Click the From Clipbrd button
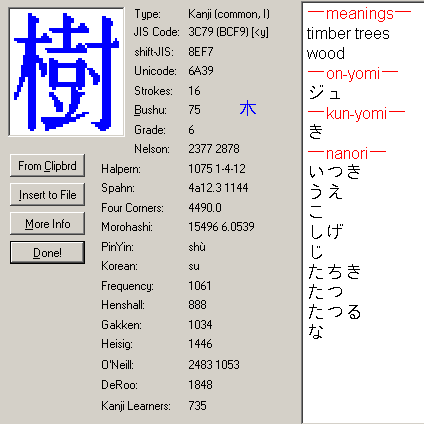 [x=47, y=166]
